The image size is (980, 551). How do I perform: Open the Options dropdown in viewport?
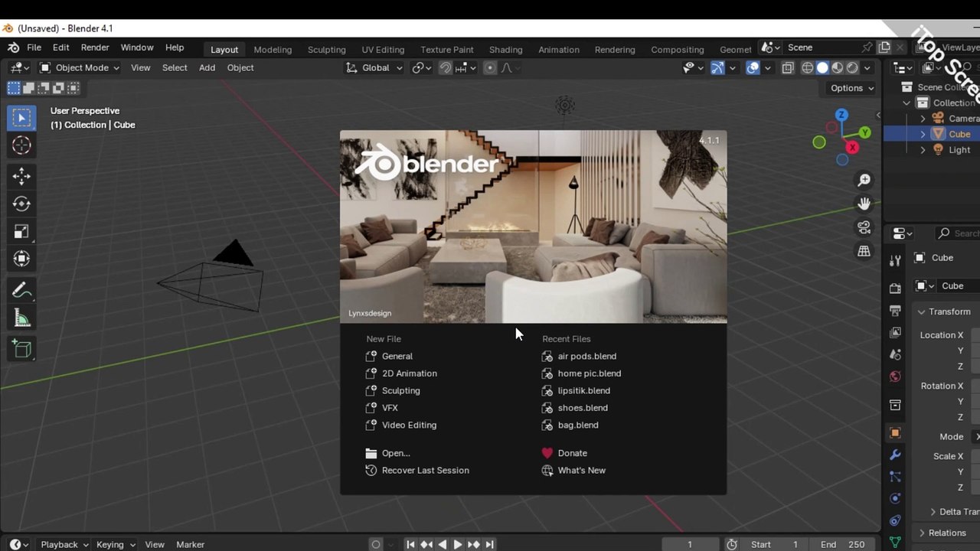pyautogui.click(x=852, y=88)
